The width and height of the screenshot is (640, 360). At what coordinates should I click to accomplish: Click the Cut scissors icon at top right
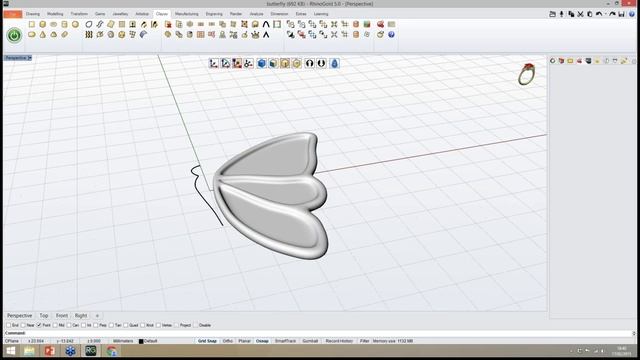coord(580,14)
